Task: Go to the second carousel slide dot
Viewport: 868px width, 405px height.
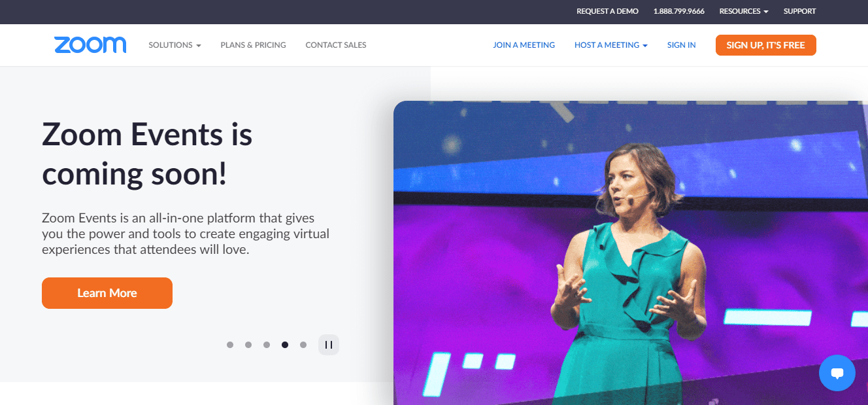Action: 248,345
